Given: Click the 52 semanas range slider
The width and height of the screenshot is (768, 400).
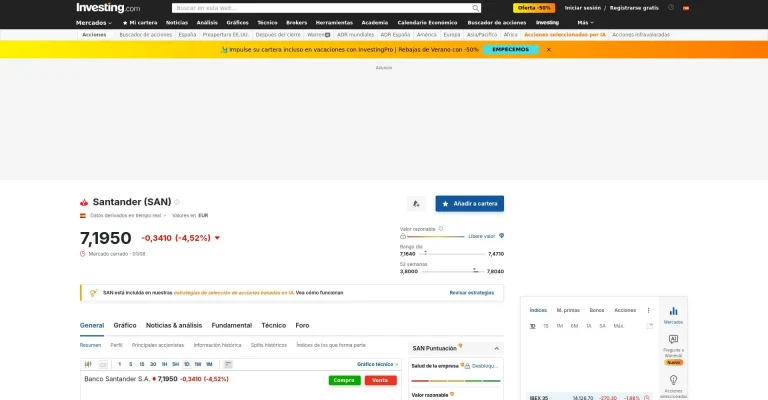Looking at the screenshot, I should [452, 271].
